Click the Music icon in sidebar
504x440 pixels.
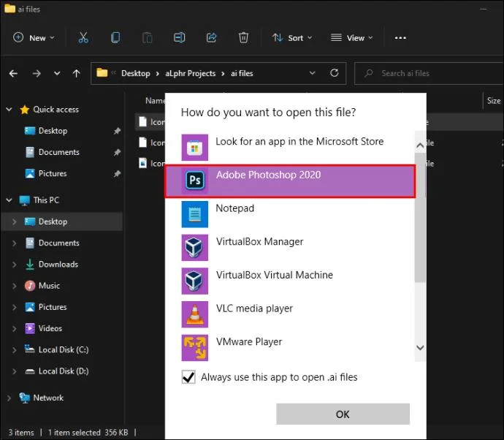point(30,286)
